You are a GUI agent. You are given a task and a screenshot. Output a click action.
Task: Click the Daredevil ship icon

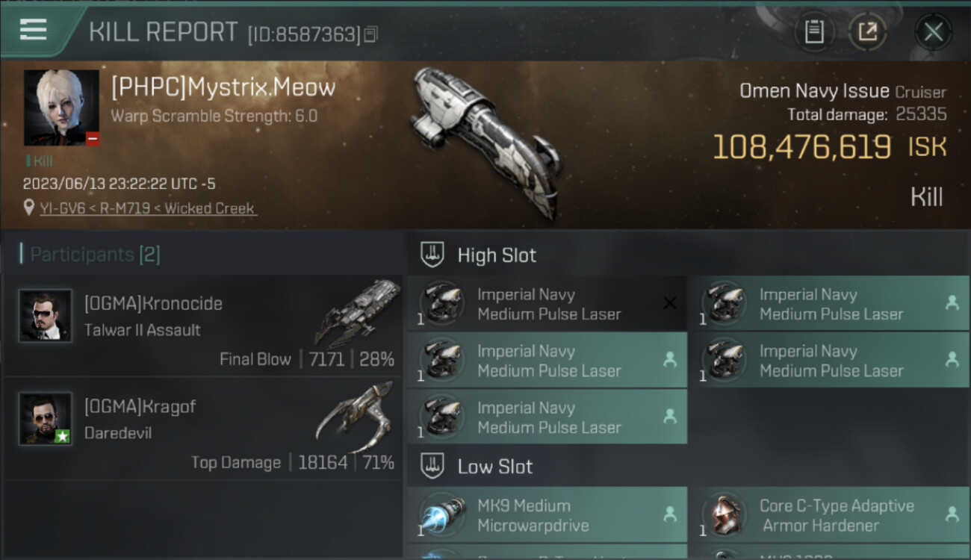(x=354, y=417)
